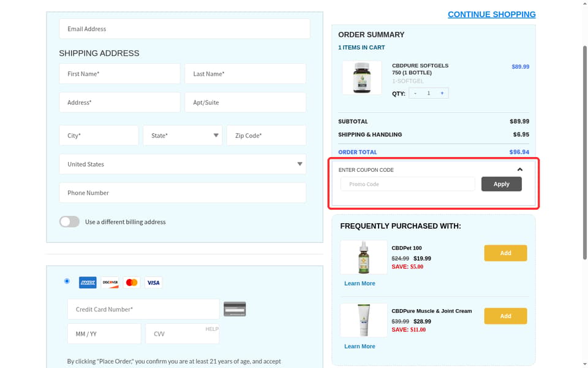This screenshot has height=368, width=588.
Task: Focus the Promo Code field
Action: tap(408, 184)
